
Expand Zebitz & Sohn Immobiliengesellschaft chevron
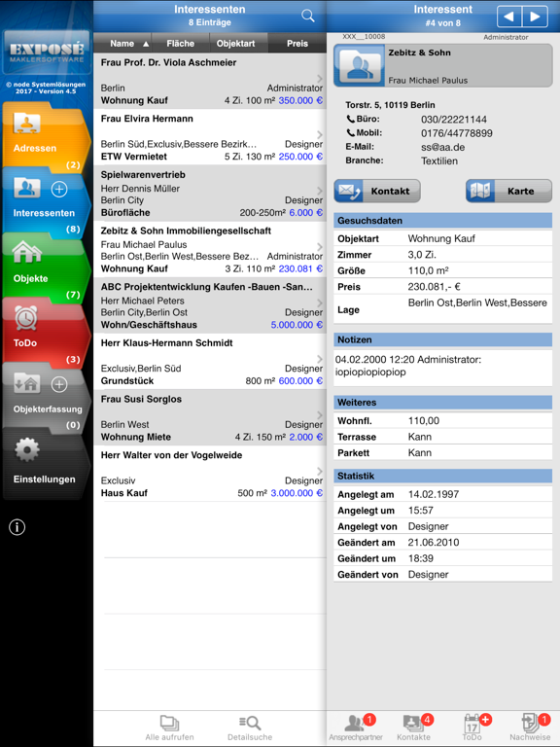click(320, 246)
